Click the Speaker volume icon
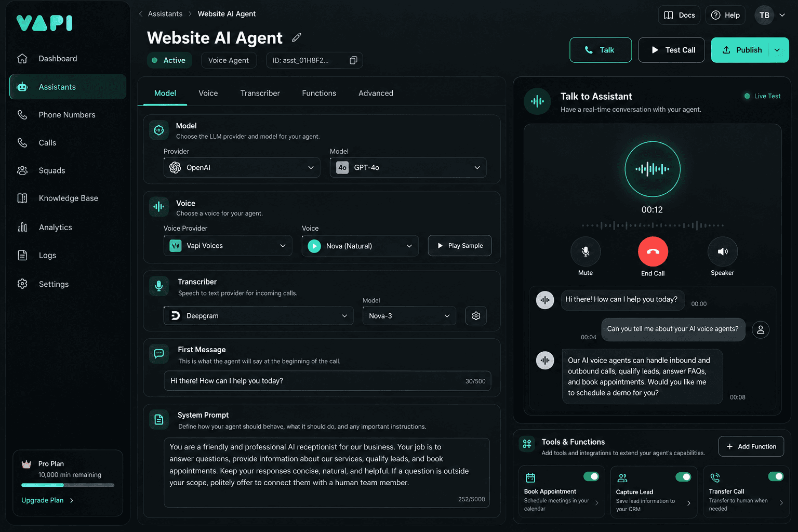798x532 pixels. [x=723, y=251]
